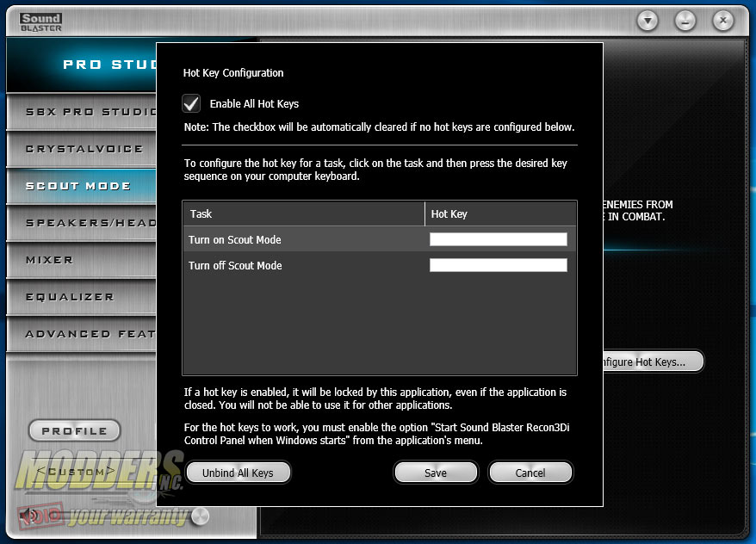Click the master volume slider knob

click(x=200, y=516)
